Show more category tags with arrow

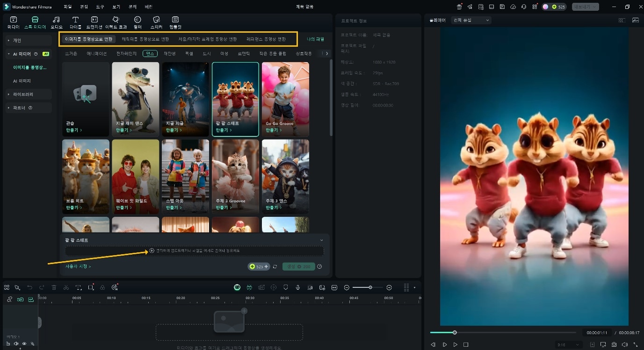pyautogui.click(x=327, y=54)
